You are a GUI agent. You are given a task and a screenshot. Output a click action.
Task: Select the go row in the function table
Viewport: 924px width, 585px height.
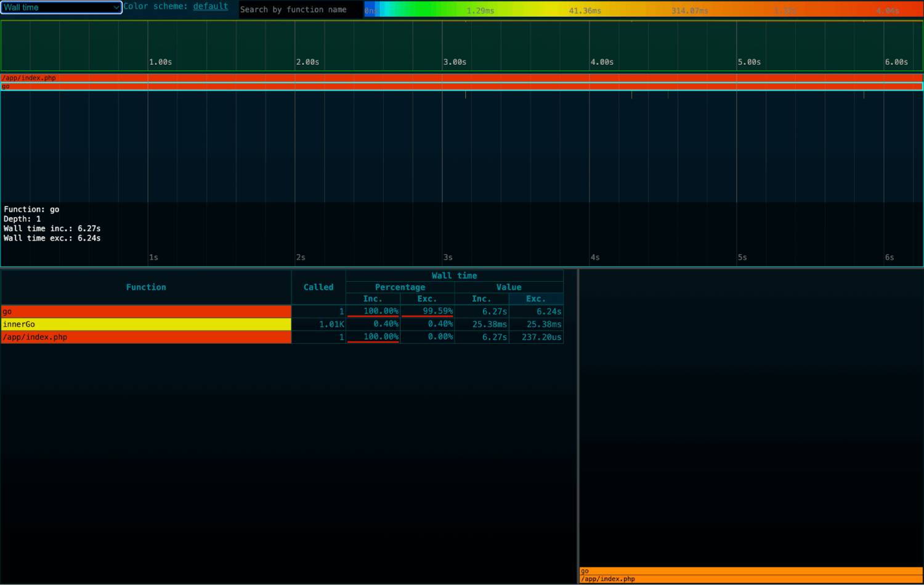click(146, 311)
